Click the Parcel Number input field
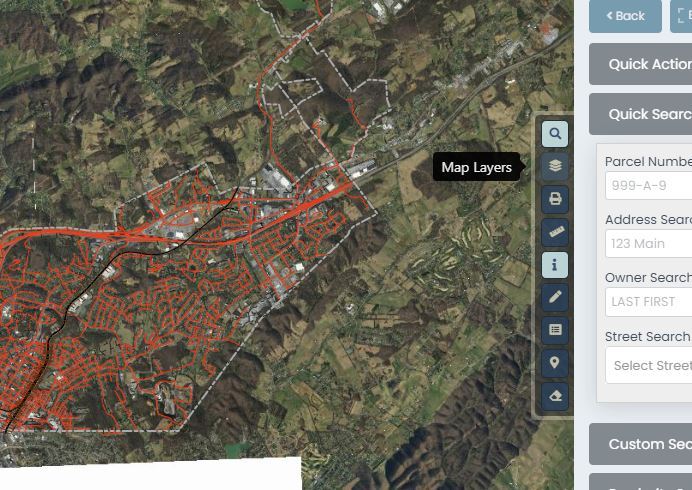Viewport: 692px width, 490px height. coord(648,185)
